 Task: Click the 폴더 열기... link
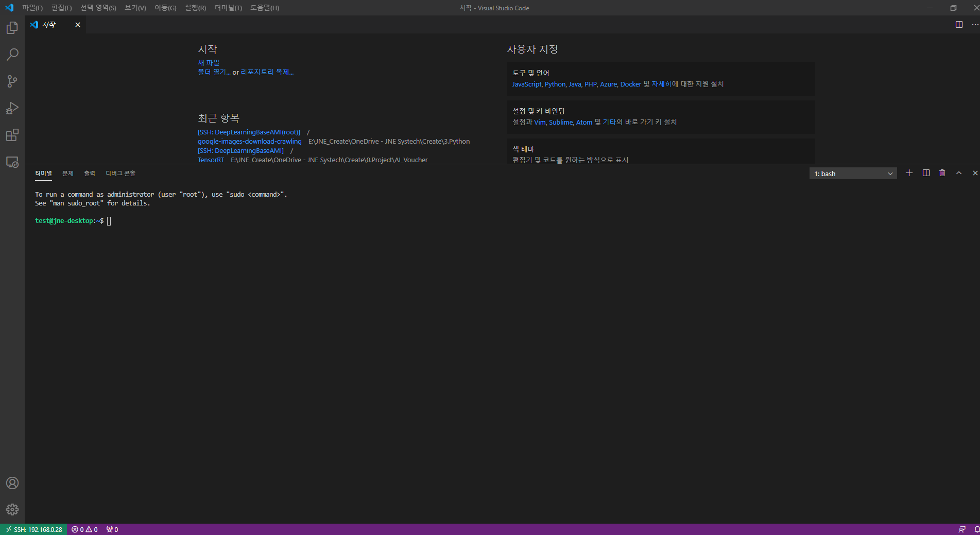point(214,72)
